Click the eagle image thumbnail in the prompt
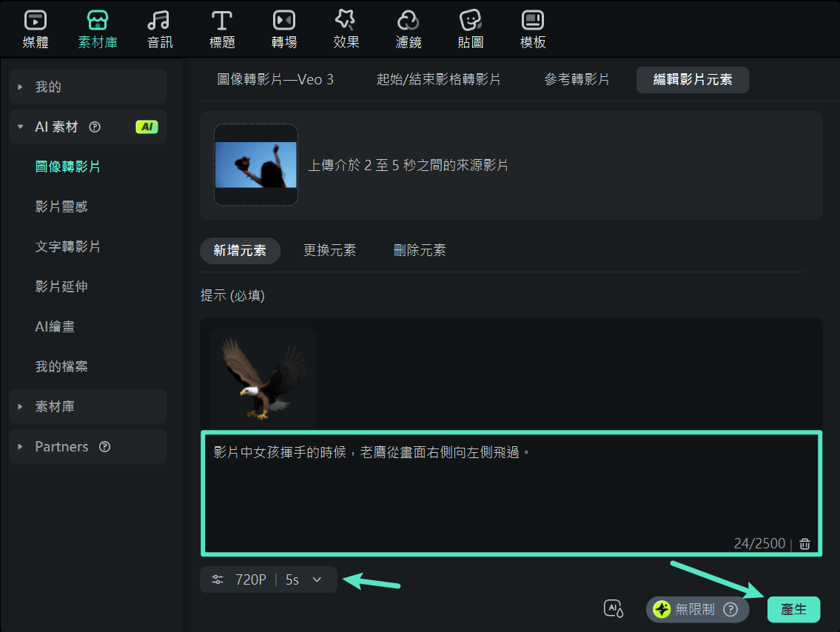 (x=263, y=377)
